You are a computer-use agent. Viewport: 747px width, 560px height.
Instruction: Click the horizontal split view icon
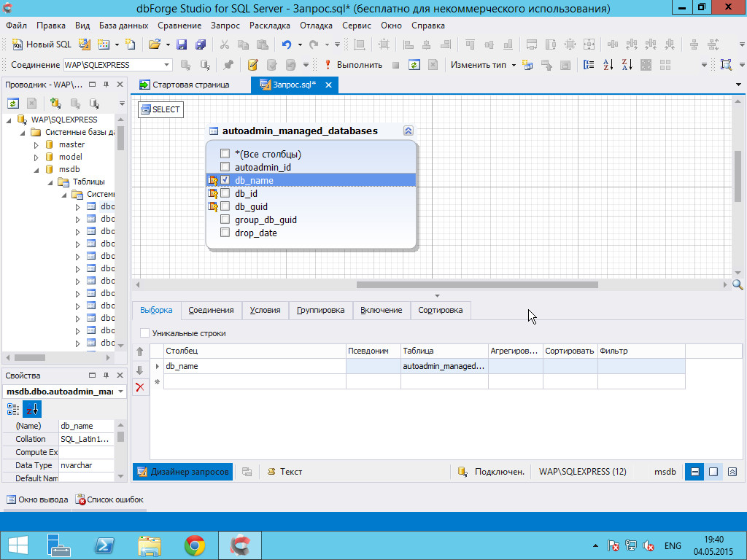tap(694, 472)
